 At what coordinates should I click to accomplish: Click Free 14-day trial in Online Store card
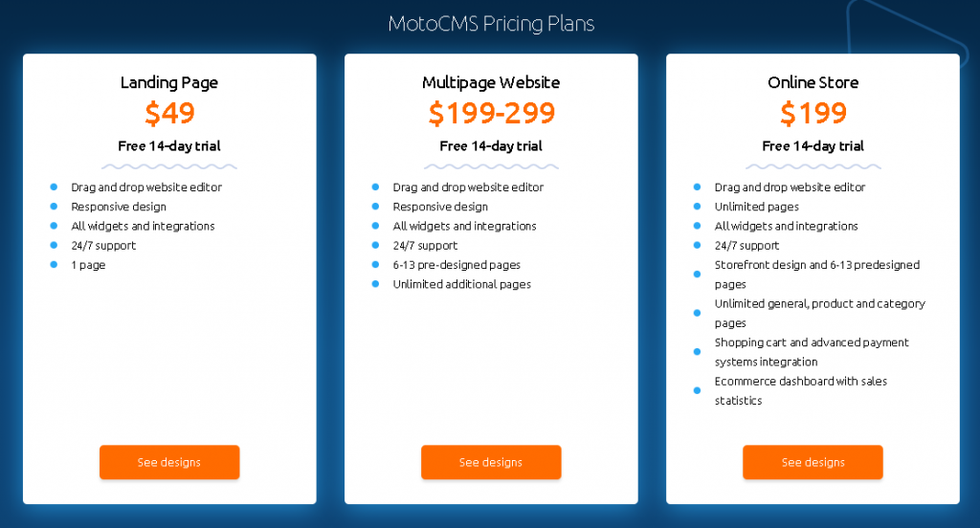[813, 146]
